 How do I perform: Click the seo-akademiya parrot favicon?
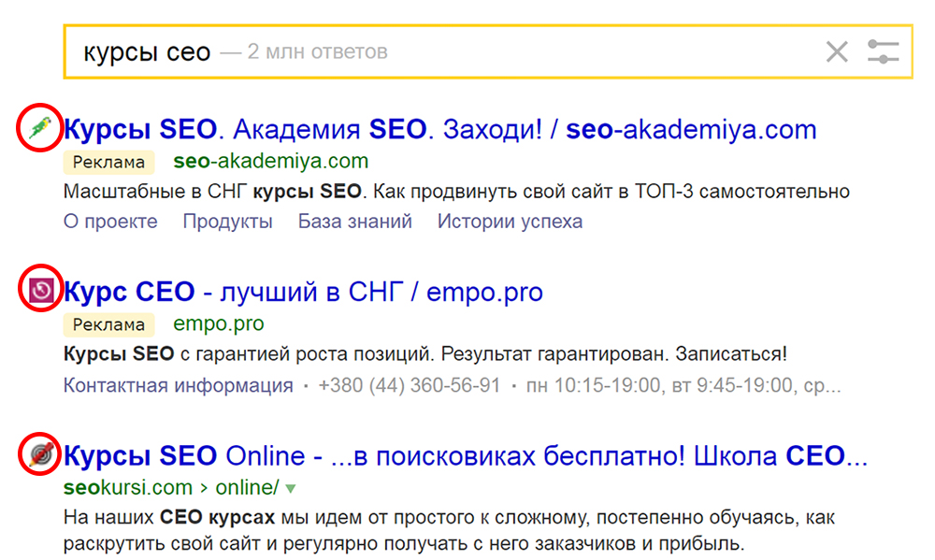tap(38, 128)
